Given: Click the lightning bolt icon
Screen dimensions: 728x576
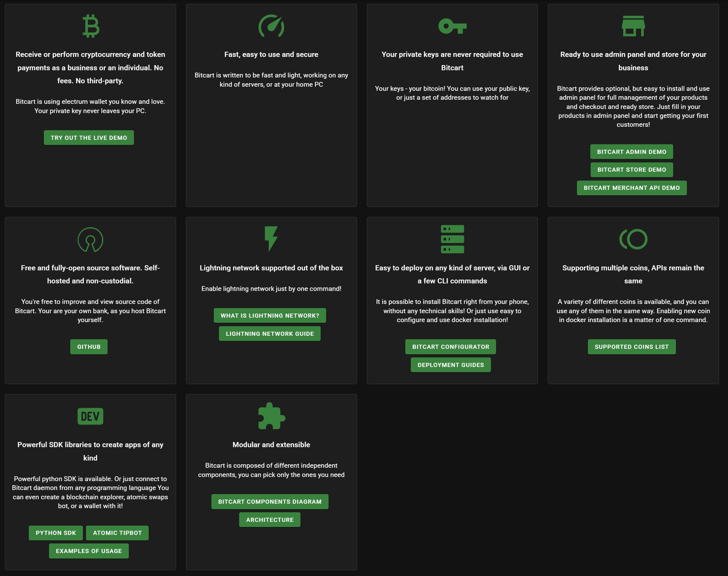Looking at the screenshot, I should coord(271,239).
